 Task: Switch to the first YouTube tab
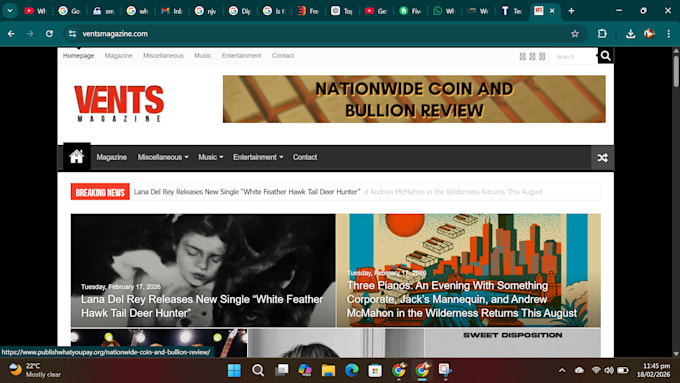(x=35, y=11)
